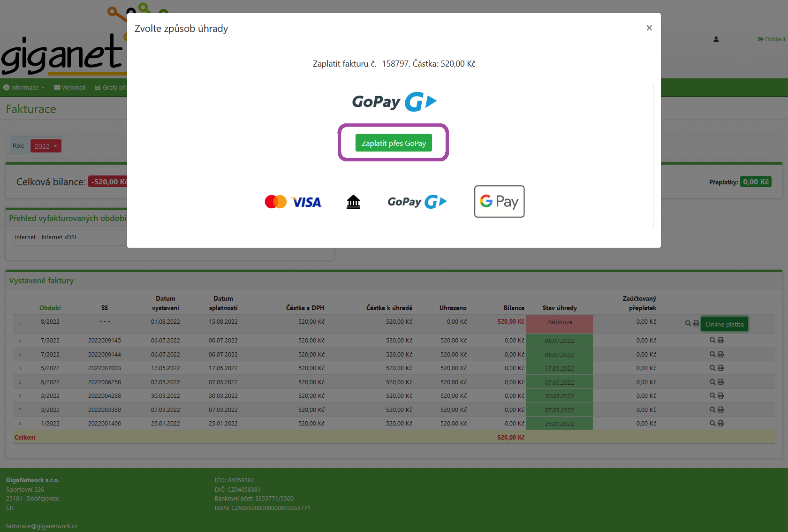Click the Vystavené faktury section heading
The height and width of the screenshot is (532, 788).
coord(41,281)
